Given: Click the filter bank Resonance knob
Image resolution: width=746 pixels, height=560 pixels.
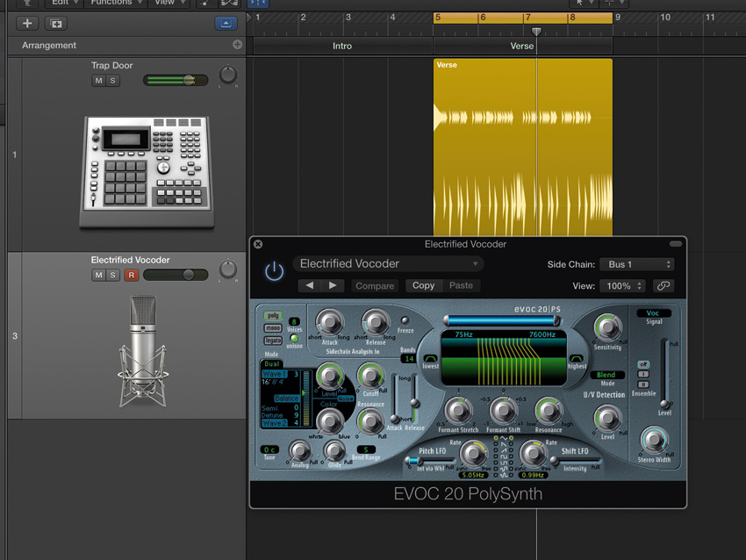Looking at the screenshot, I should (x=549, y=410).
